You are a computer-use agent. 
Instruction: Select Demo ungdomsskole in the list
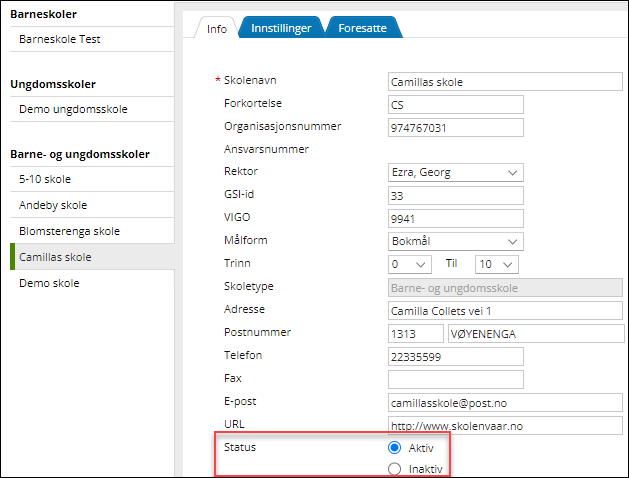pos(73,109)
